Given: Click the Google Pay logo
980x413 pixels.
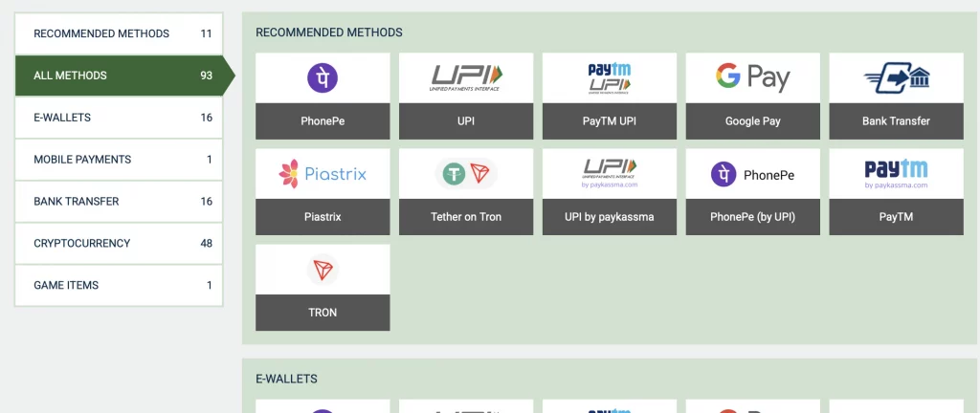Looking at the screenshot, I should [x=752, y=77].
